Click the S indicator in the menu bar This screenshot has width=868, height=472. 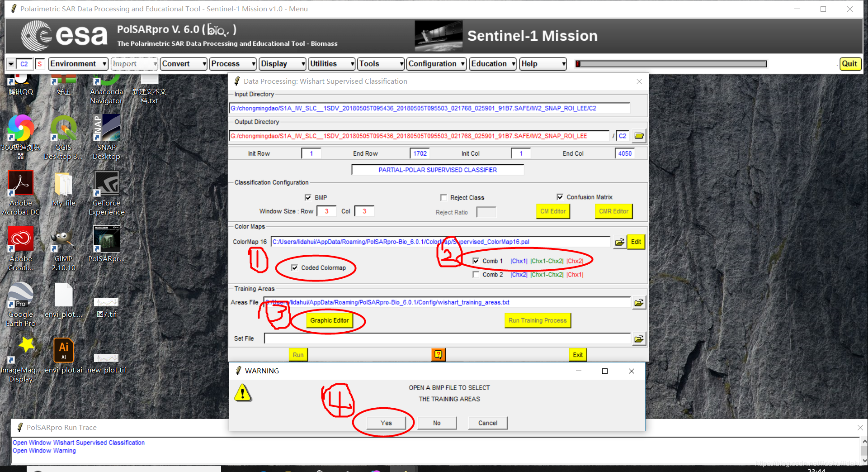click(x=40, y=64)
